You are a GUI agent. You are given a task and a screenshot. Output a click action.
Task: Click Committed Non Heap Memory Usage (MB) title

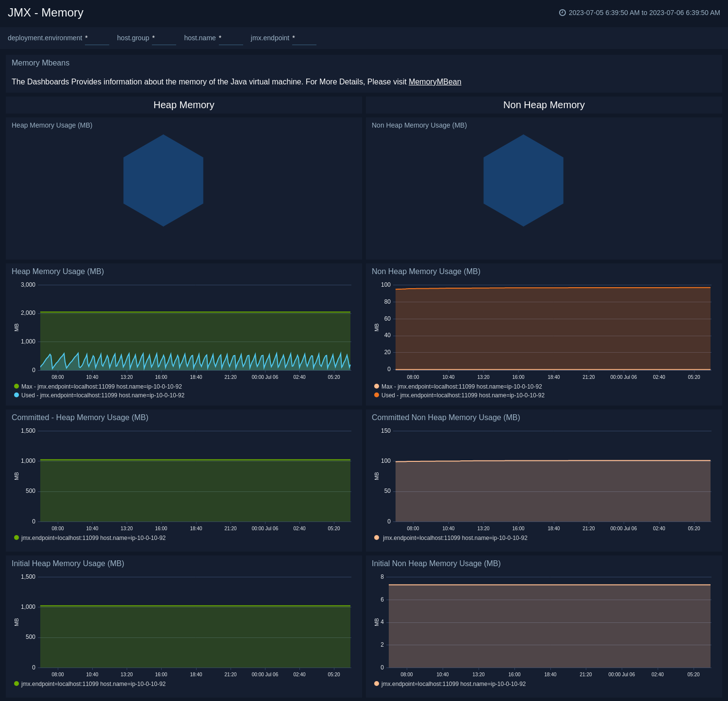pyautogui.click(x=446, y=418)
